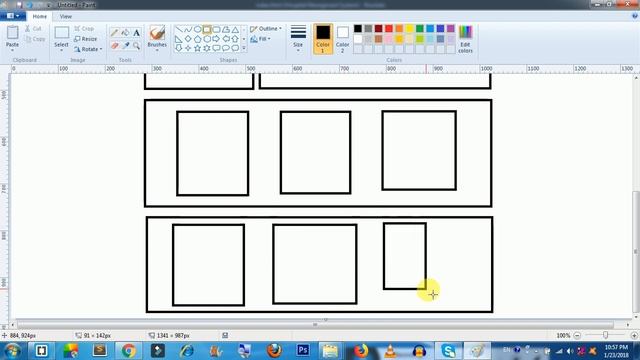The image size is (640, 360).
Task: Pick the Right arrow shape
Action: [216, 39]
